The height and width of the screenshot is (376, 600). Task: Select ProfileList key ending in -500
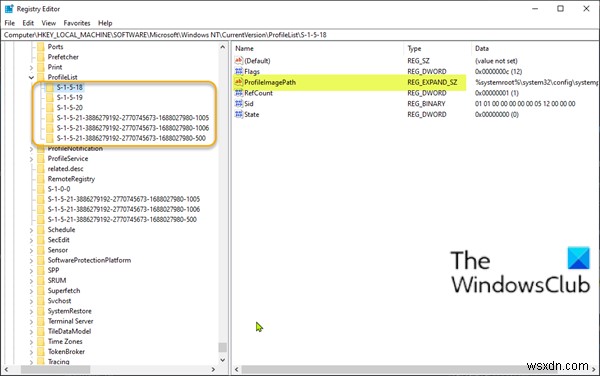[x=131, y=138]
